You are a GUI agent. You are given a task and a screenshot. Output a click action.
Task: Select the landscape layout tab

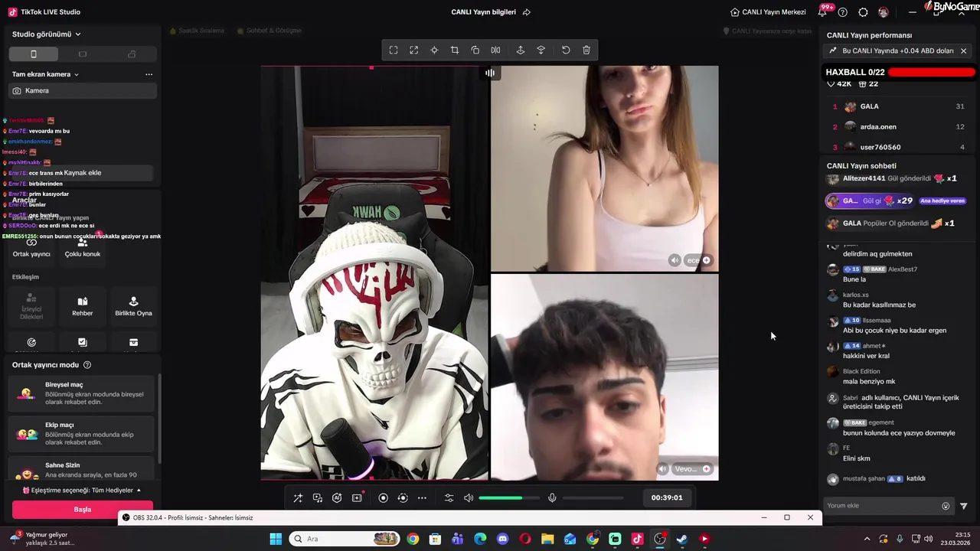click(83, 54)
